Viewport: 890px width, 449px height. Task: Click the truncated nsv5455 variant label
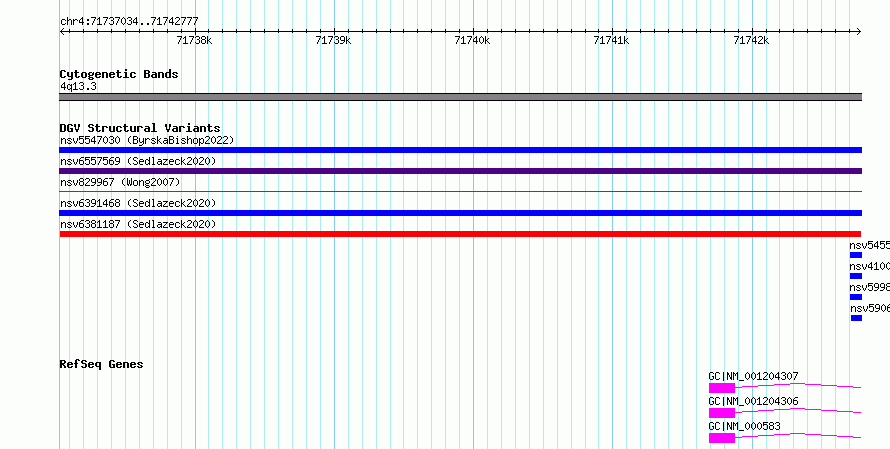pyautogui.click(x=870, y=245)
